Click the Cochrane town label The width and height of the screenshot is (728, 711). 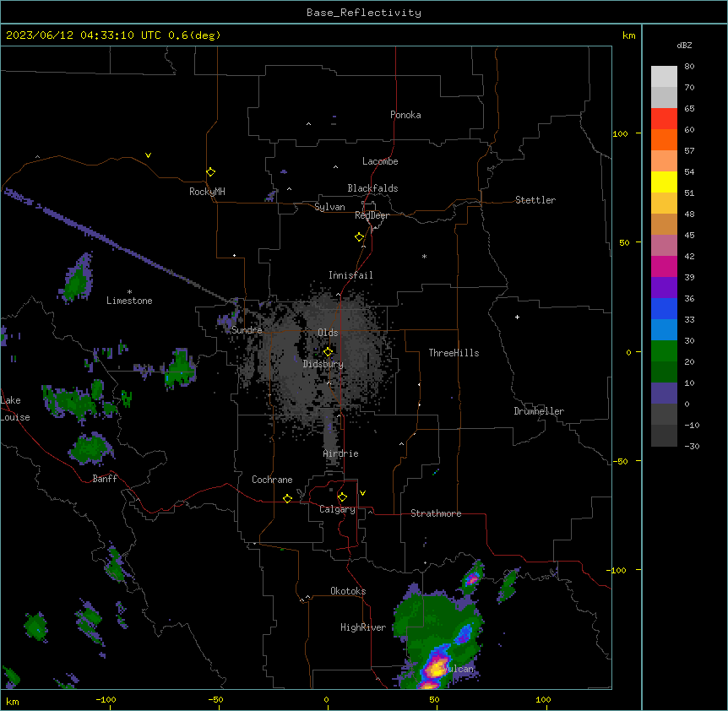click(x=272, y=480)
